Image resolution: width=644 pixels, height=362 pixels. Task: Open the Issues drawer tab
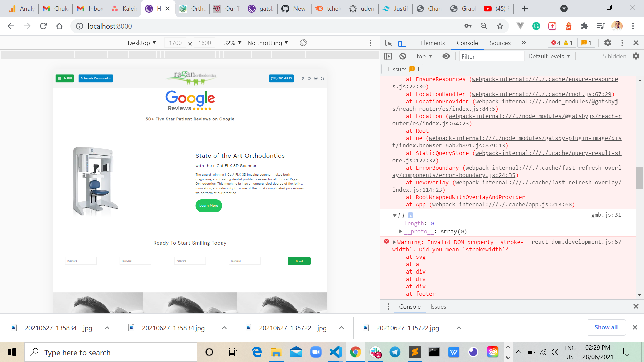[438, 307]
